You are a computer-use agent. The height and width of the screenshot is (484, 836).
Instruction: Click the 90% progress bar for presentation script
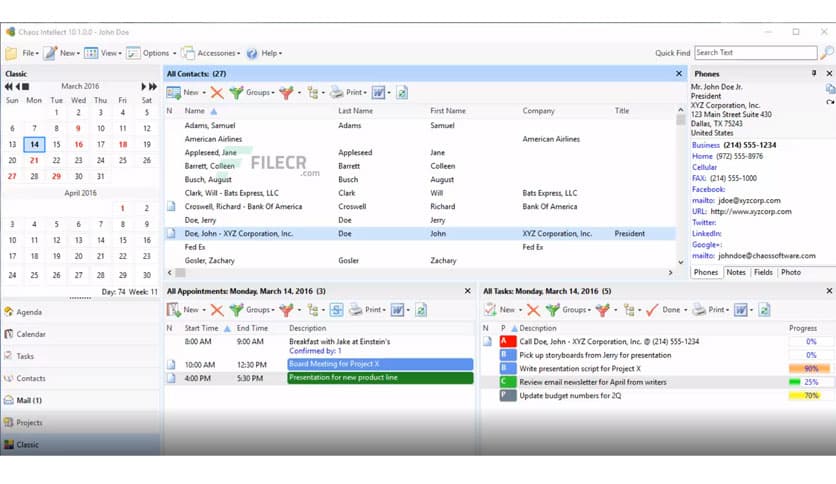[803, 368]
